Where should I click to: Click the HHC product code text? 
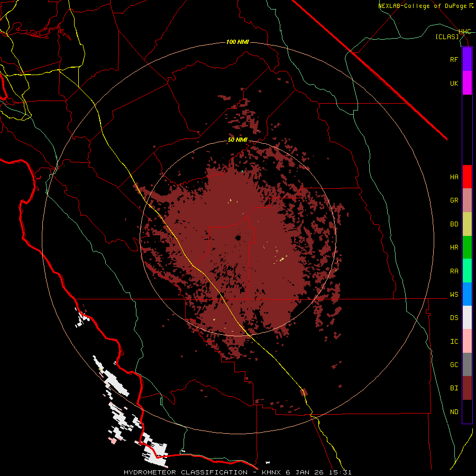[x=465, y=32]
